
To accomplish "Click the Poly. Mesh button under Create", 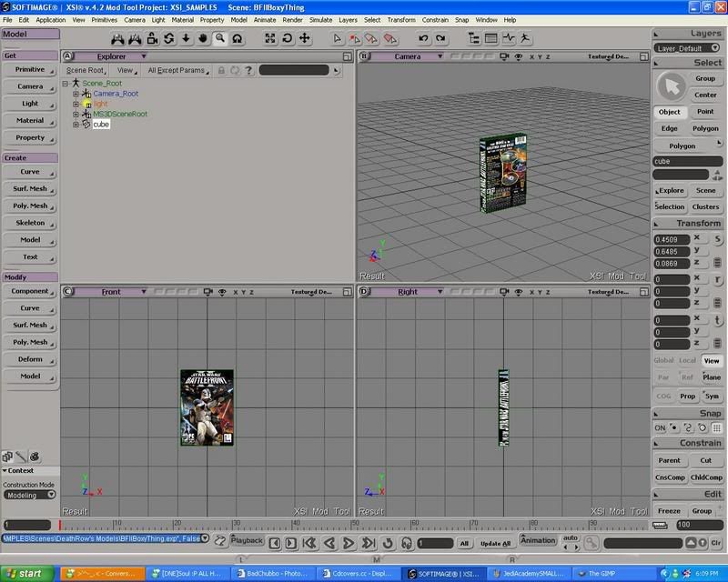I will click(30, 206).
